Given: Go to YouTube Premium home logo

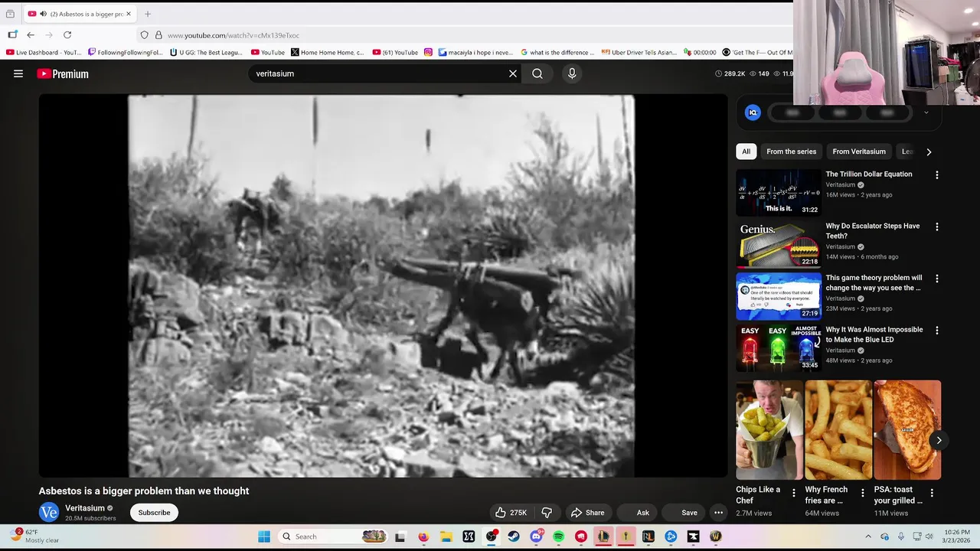Looking at the screenshot, I should tap(63, 73).
